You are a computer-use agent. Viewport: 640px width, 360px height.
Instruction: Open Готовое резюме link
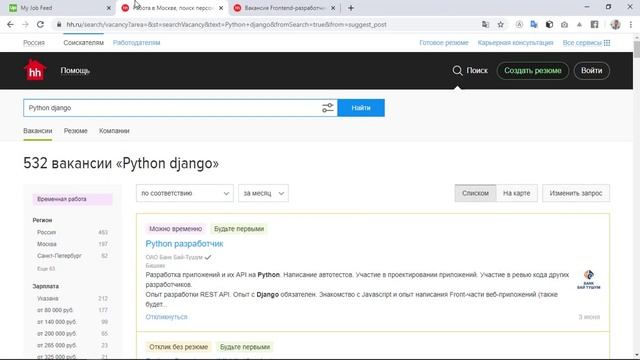pyautogui.click(x=444, y=43)
